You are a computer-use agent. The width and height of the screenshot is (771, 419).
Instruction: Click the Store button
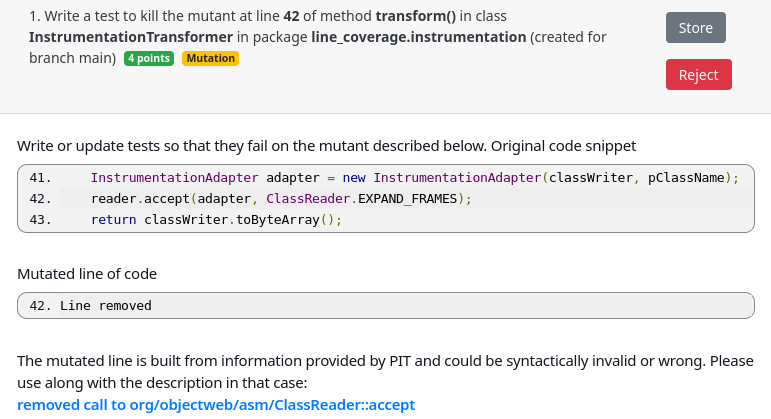coord(695,28)
